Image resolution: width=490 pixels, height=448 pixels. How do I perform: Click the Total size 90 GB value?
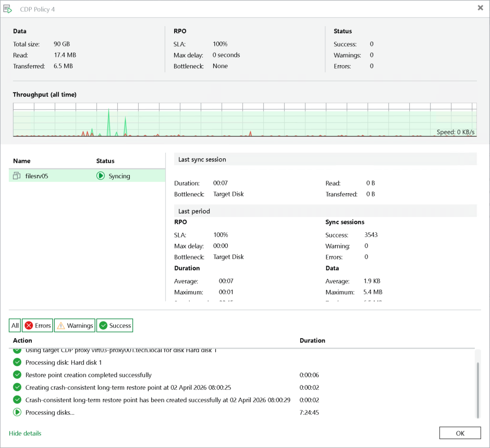pyautogui.click(x=62, y=44)
